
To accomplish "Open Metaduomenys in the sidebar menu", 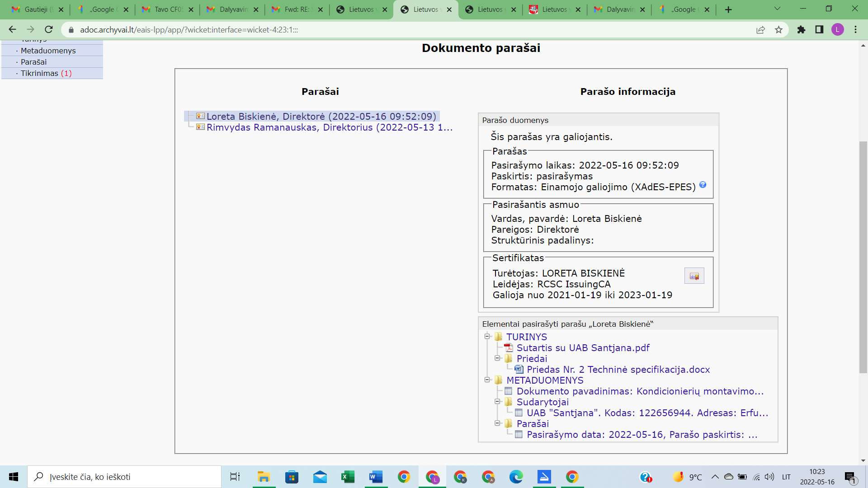I will [x=48, y=51].
